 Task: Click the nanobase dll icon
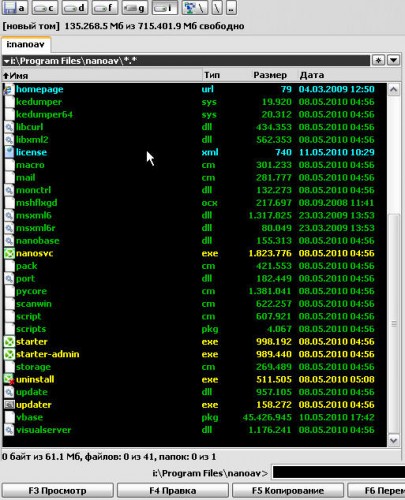click(x=9, y=241)
